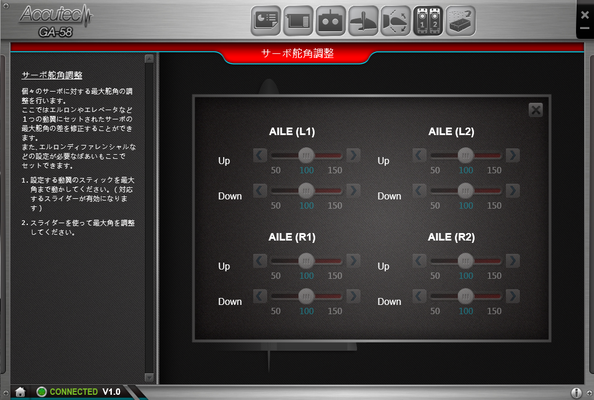
Task: Decrease AILE (R2) Down value with left arrow
Action: (419, 296)
